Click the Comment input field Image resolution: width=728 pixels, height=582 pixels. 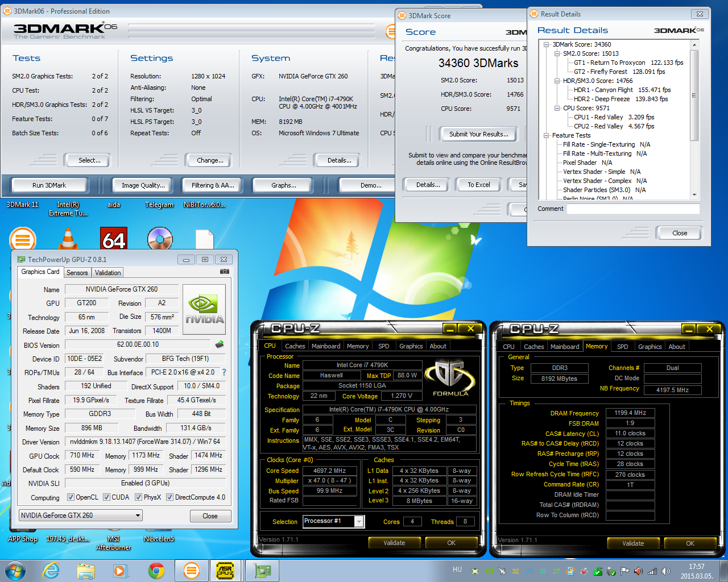633,209
